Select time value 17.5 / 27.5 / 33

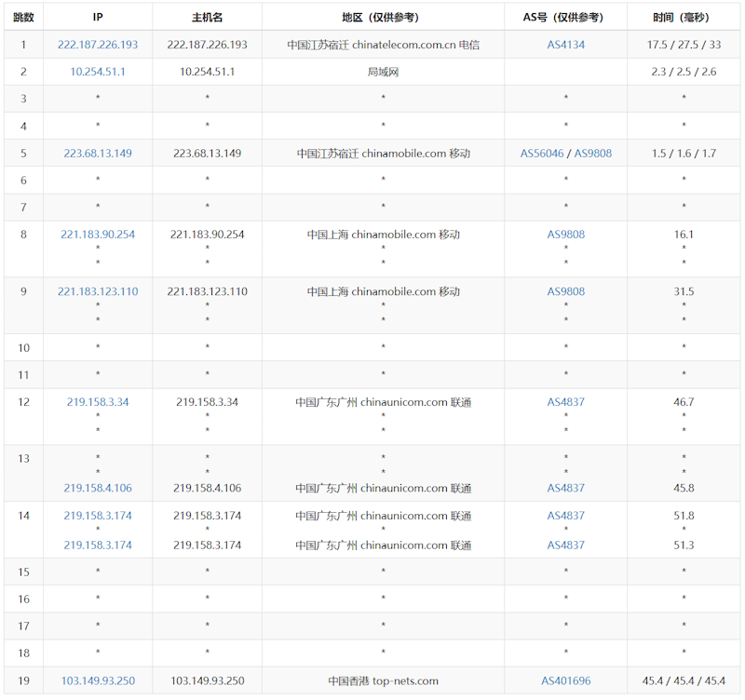(684, 45)
